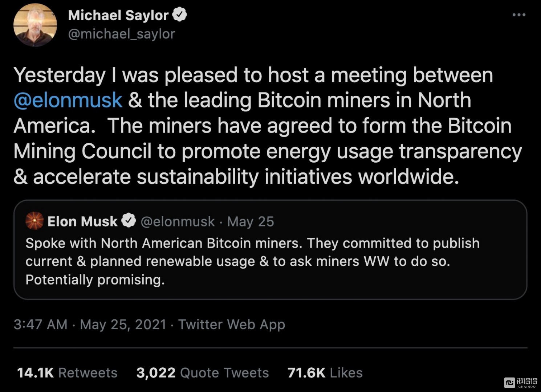Image resolution: width=541 pixels, height=392 pixels.
Task: Click Elon Musk's verified badge
Action: coord(128,221)
